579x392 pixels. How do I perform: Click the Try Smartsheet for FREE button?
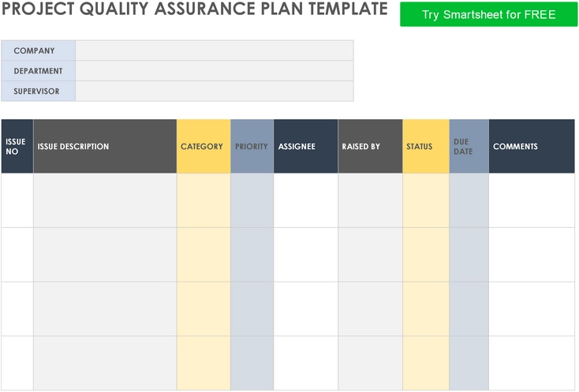(x=488, y=14)
